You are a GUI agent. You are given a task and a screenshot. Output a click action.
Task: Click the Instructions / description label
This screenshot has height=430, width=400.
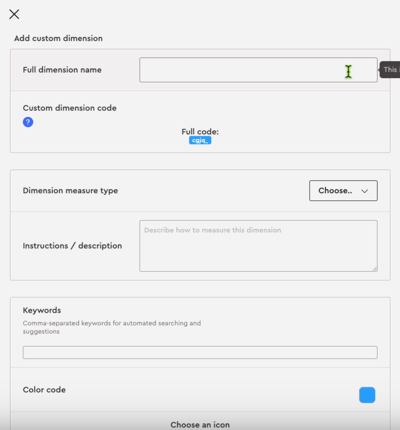coord(72,246)
